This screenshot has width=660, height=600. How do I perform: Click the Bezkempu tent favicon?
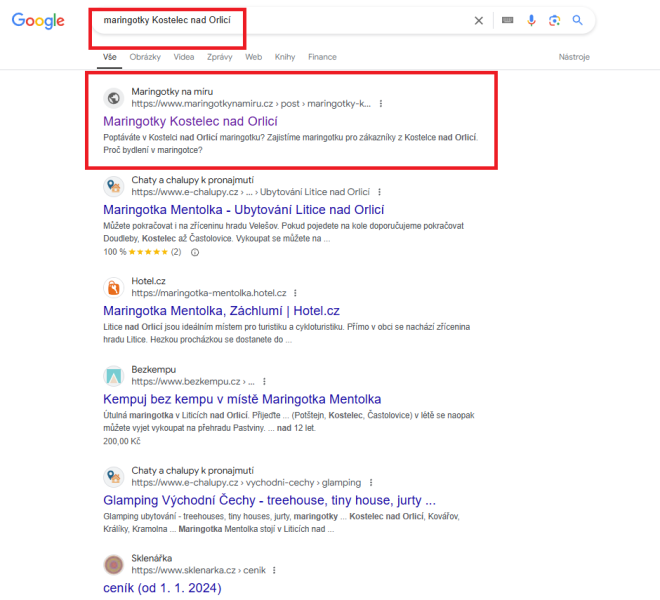[x=114, y=376]
